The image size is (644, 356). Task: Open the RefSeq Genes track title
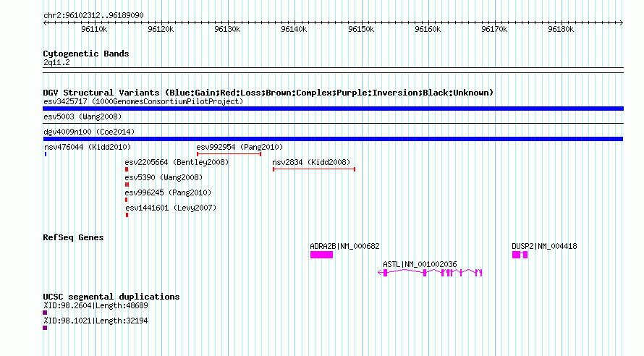pyautogui.click(x=73, y=238)
